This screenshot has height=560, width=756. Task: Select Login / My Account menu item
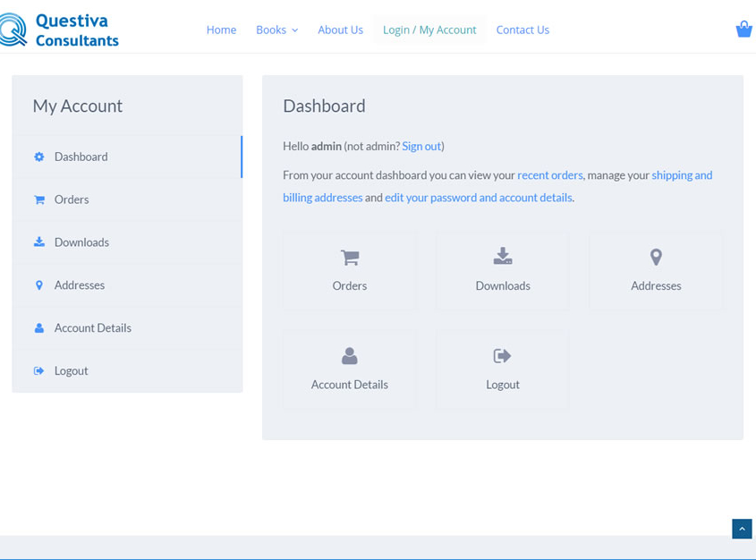click(429, 30)
